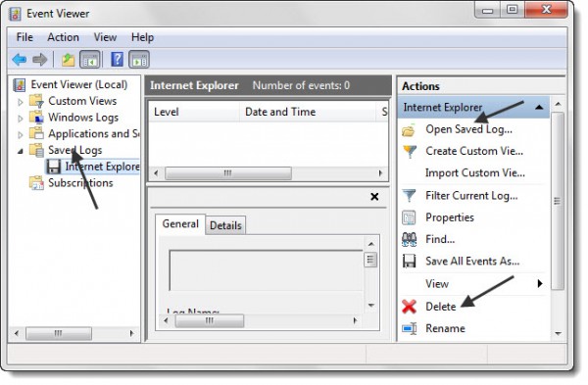Viewport: 588px width, 385px height.
Task: Open the View submenu arrow in Actions
Action: pos(540,283)
